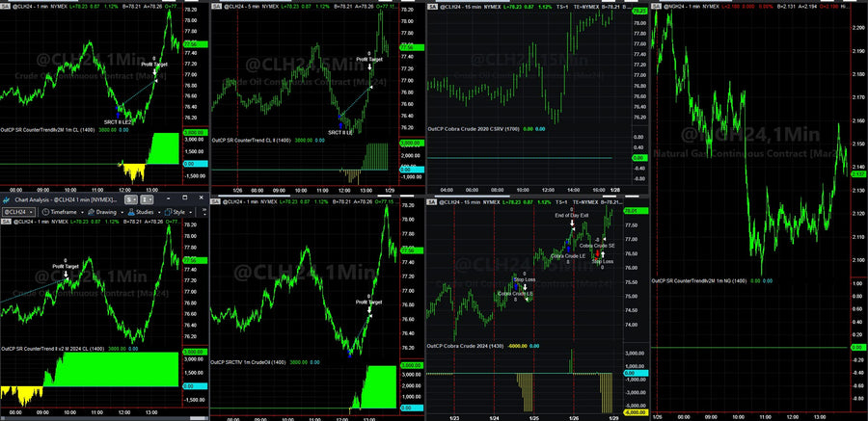Click SA badge on the CLH24 5 min chart
This screenshot has width=868, height=421.
(x=217, y=7)
